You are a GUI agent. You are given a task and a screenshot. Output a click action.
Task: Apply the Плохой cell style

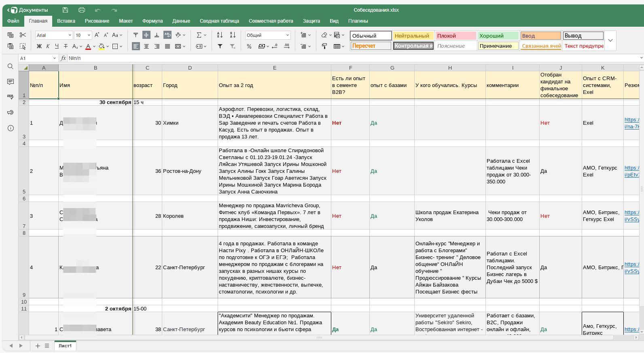(455, 36)
